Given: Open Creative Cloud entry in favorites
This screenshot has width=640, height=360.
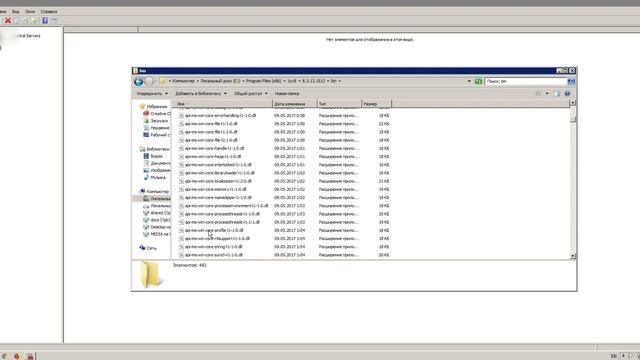Looking at the screenshot, I should coord(157,113).
